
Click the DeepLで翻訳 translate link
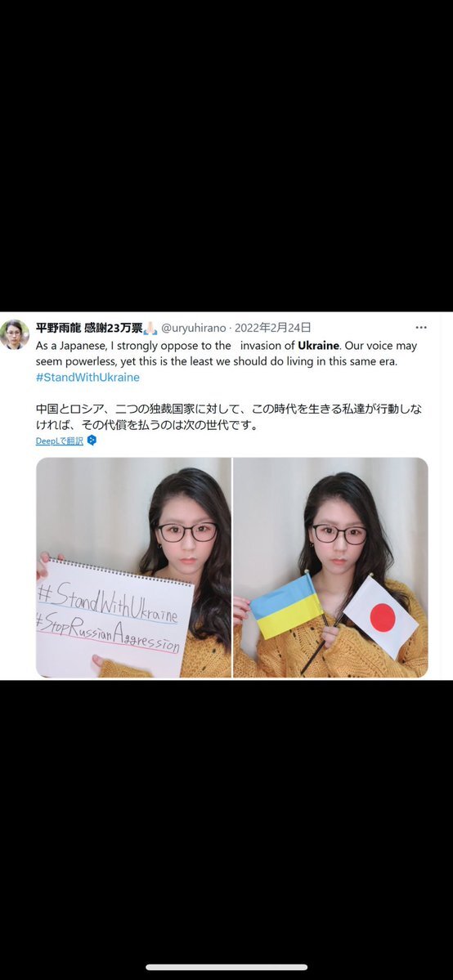[x=60, y=441]
